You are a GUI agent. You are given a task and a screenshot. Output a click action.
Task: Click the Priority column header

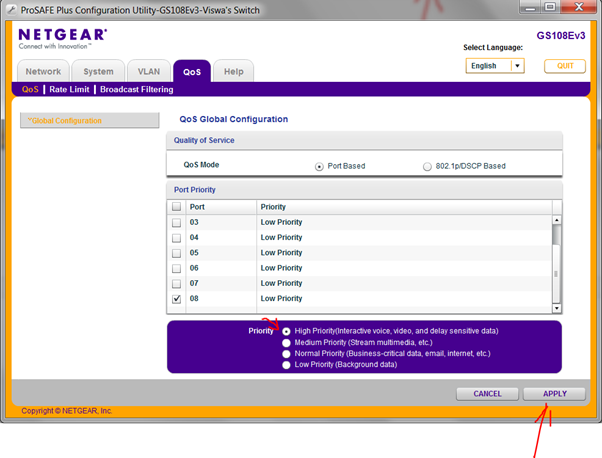(404, 207)
